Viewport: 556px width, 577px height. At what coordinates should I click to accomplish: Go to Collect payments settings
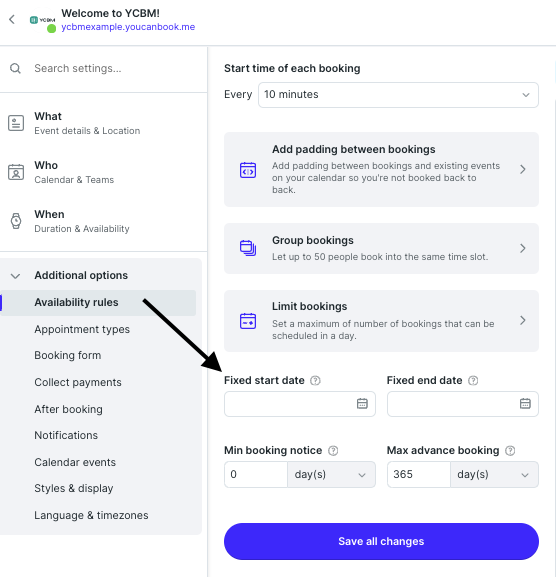(x=78, y=382)
